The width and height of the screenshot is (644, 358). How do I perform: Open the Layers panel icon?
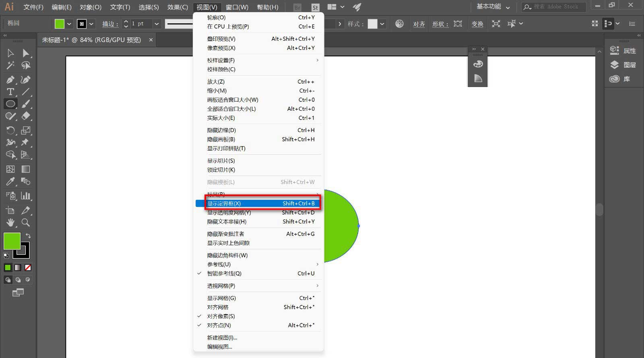[x=623, y=65]
